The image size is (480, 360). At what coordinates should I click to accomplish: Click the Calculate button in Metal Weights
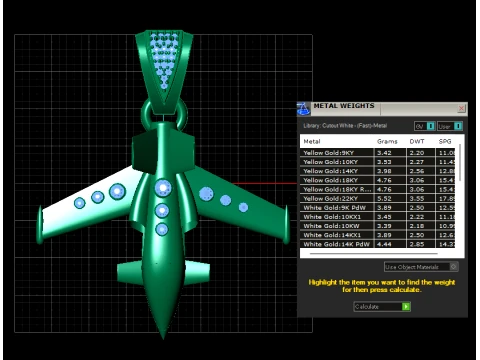click(x=382, y=306)
